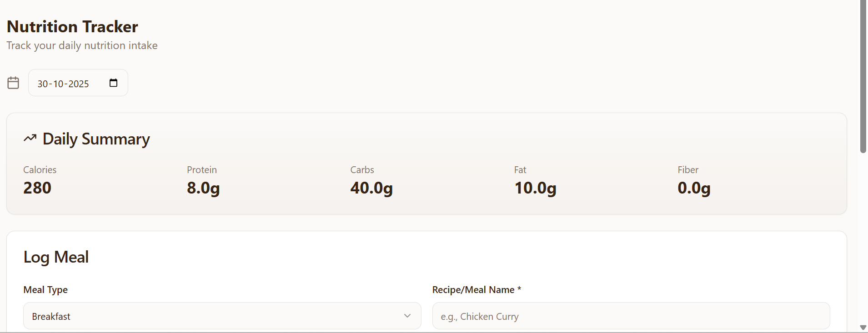Screen dimensions: 868x333
Task: Click the 30-10-2025 date text field
Action: (x=63, y=84)
